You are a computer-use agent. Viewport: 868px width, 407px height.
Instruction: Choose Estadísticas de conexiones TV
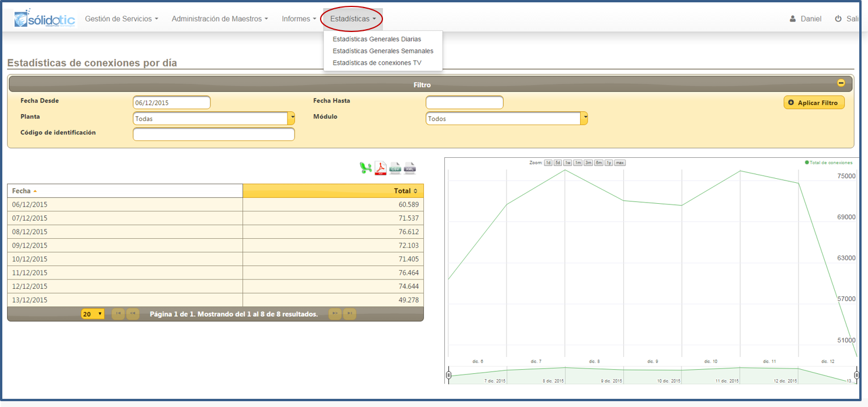[x=377, y=62]
